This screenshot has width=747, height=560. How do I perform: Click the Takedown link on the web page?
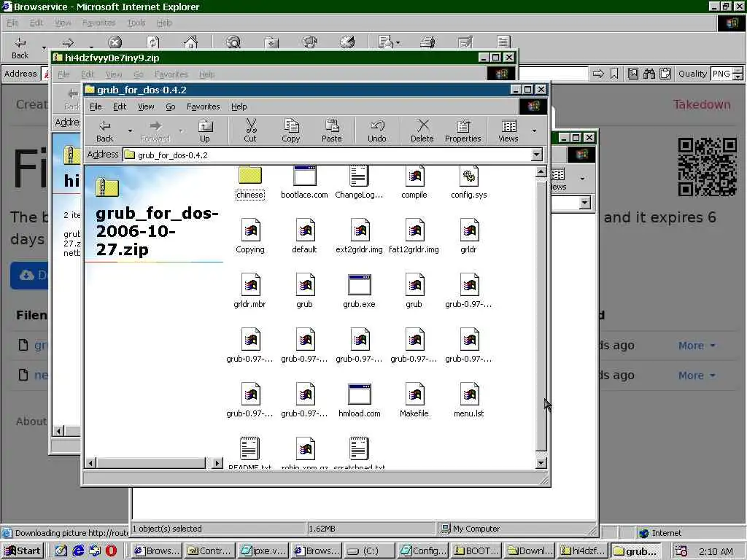coord(702,104)
